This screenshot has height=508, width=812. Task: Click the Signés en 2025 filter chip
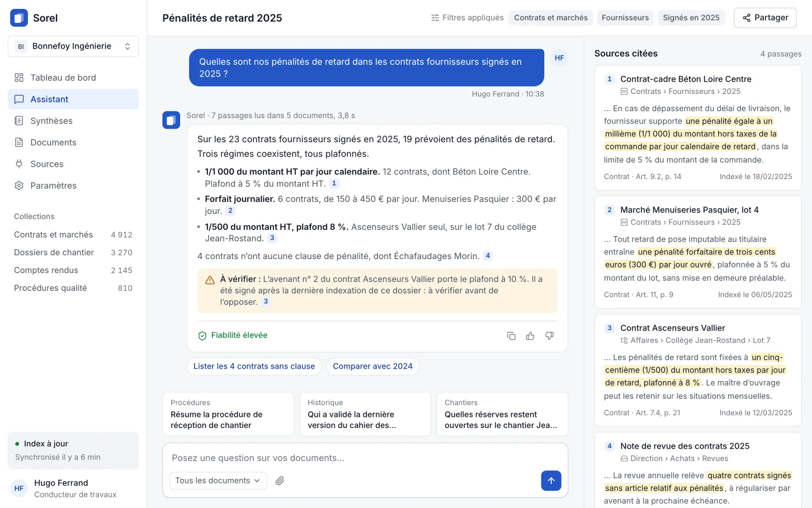[x=691, y=18]
